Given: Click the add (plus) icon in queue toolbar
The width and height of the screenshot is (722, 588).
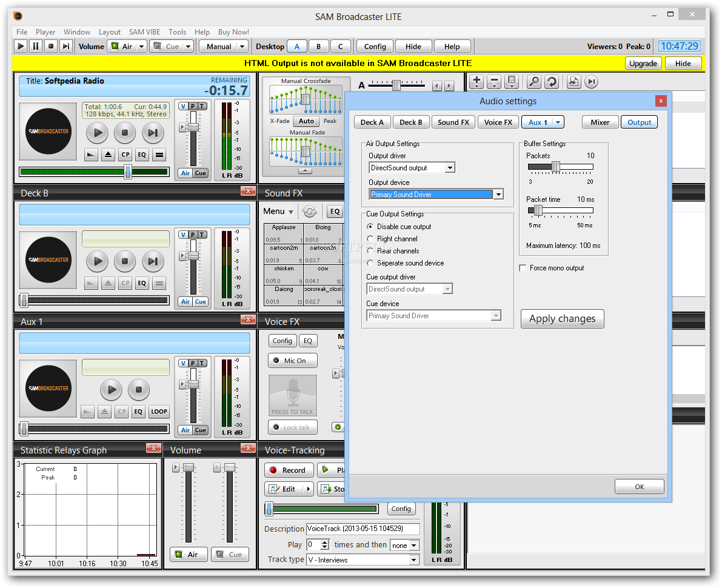Looking at the screenshot, I should click(476, 82).
